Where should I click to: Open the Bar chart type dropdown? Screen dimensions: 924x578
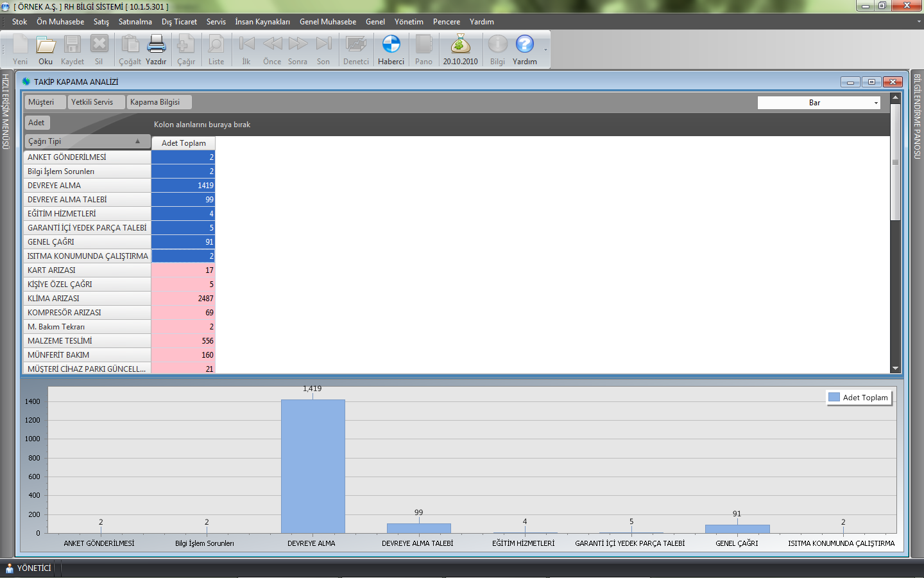point(876,103)
